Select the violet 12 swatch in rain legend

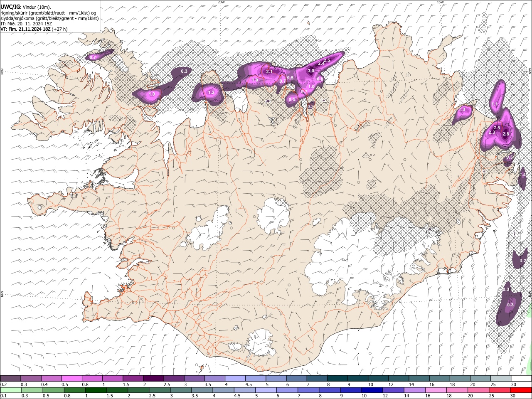point(394,390)
